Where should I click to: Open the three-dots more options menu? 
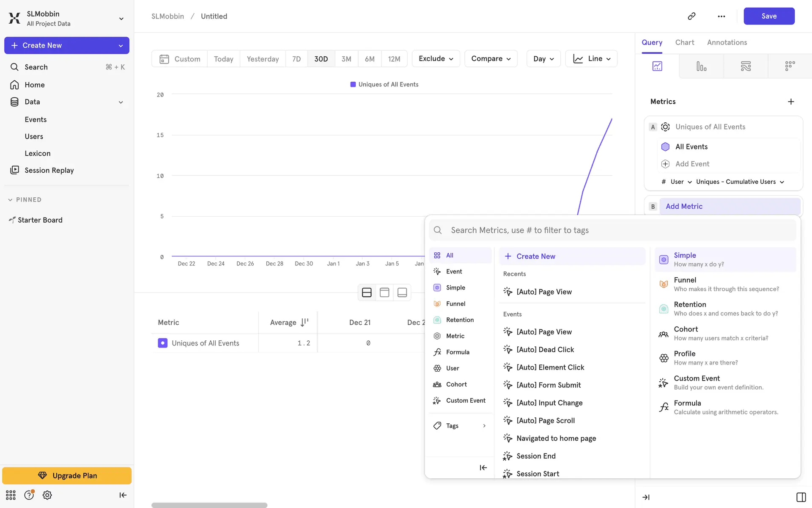(x=721, y=16)
